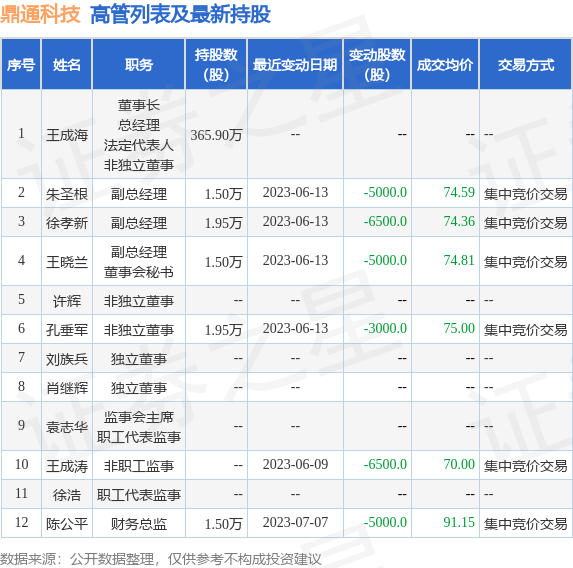
Task: Click the price 75.00
Action: coord(459,328)
